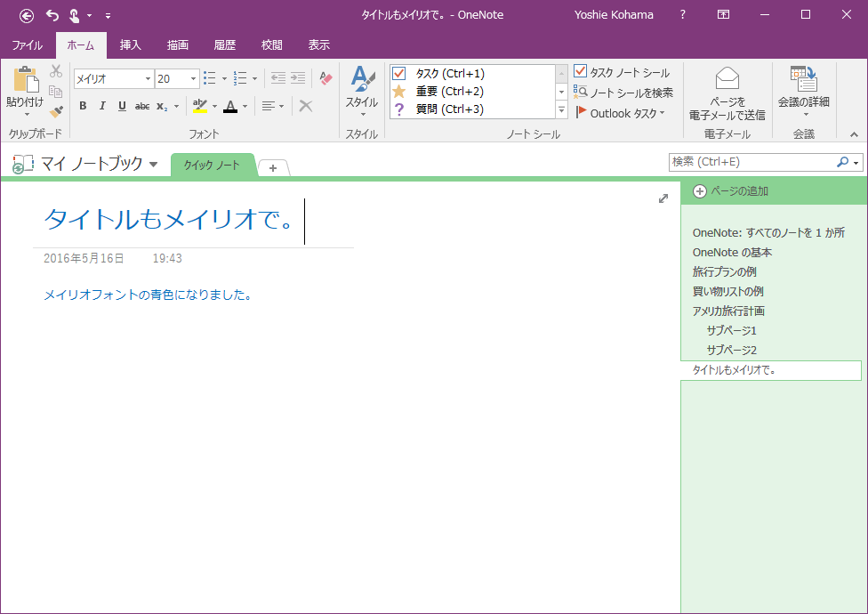Click the Format Painter brush icon

point(56,112)
